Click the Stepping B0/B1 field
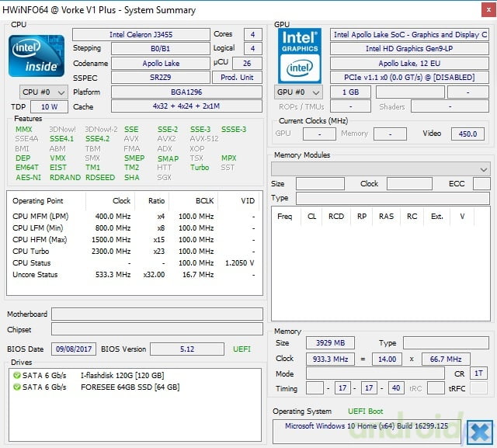 (x=161, y=48)
